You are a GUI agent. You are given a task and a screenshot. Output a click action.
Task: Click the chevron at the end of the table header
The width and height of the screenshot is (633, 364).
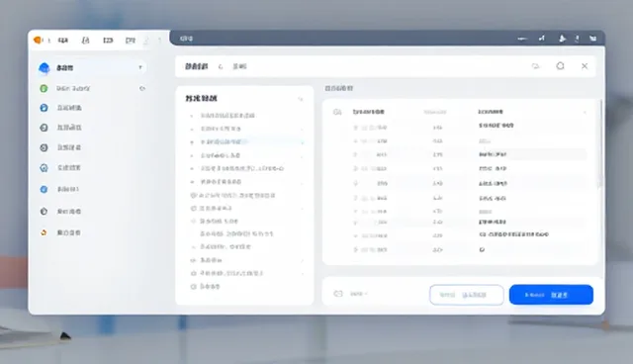click(x=585, y=112)
